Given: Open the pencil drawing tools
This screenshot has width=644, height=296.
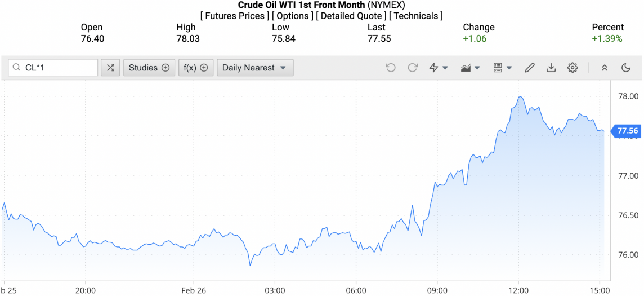Looking at the screenshot, I should (x=529, y=68).
